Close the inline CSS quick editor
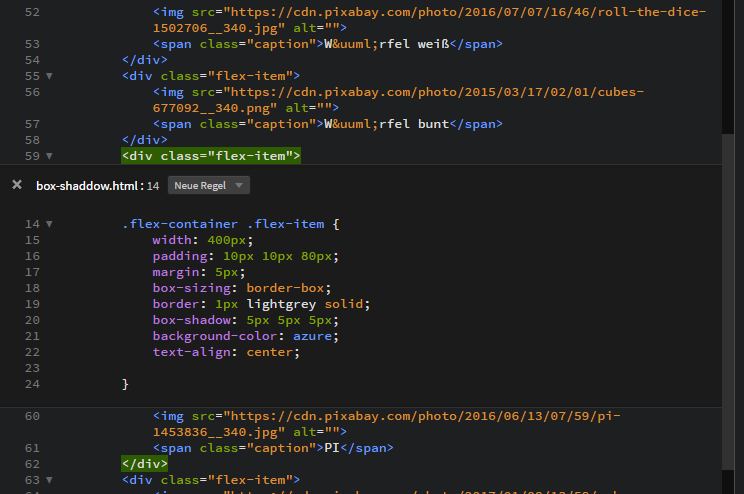Screen dimensions: 744x494 pyautogui.click(x=17, y=185)
